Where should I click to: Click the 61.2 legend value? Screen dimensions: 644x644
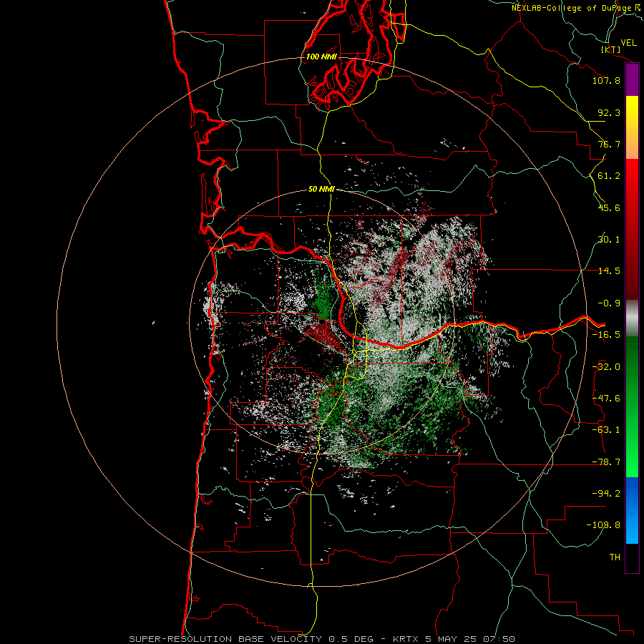pyautogui.click(x=609, y=176)
